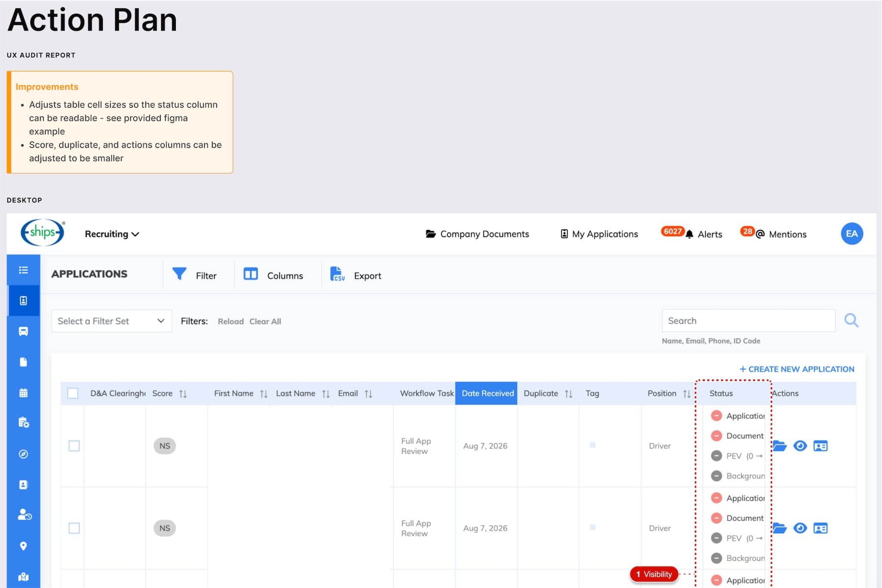This screenshot has height=588, width=882.
Task: Open folder icon in first Driver row
Action: [x=779, y=446]
